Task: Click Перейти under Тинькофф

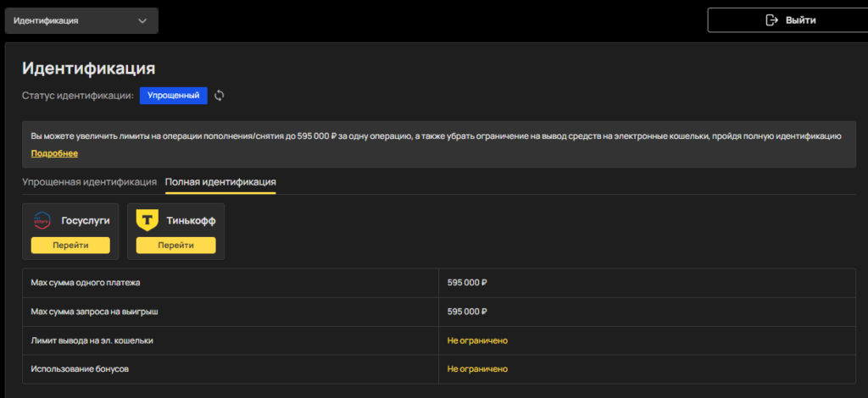Action: (x=176, y=246)
